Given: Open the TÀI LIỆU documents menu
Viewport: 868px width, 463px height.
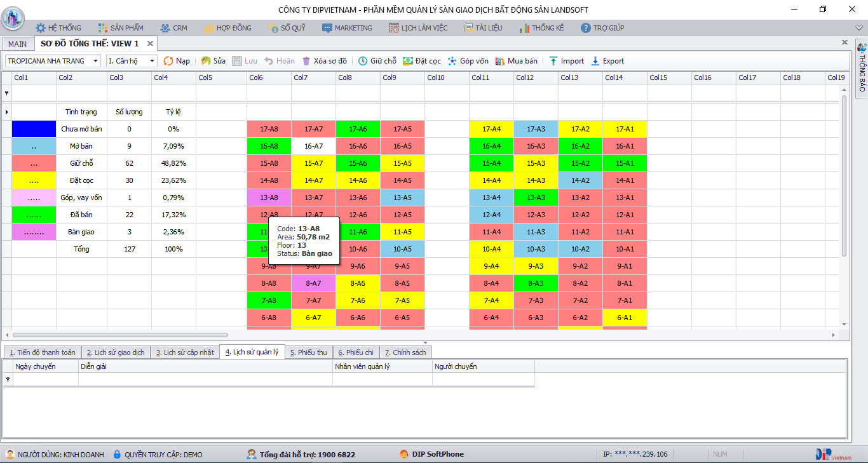Looking at the screenshot, I should [x=484, y=28].
